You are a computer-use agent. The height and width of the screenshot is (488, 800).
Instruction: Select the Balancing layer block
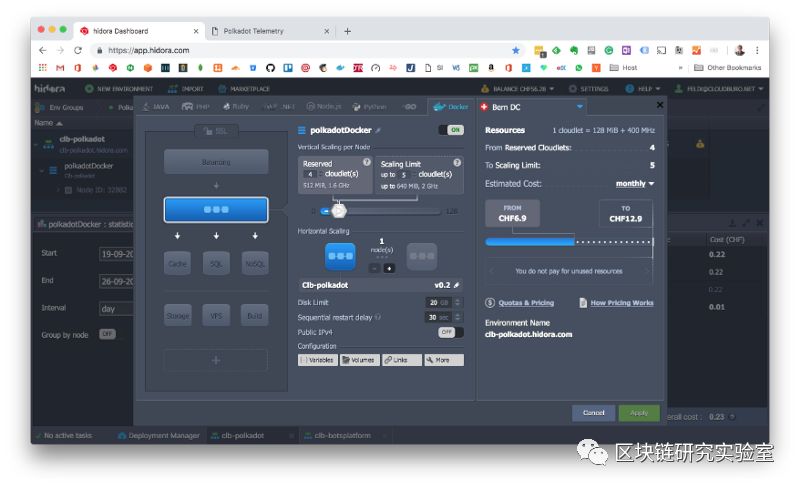216,162
